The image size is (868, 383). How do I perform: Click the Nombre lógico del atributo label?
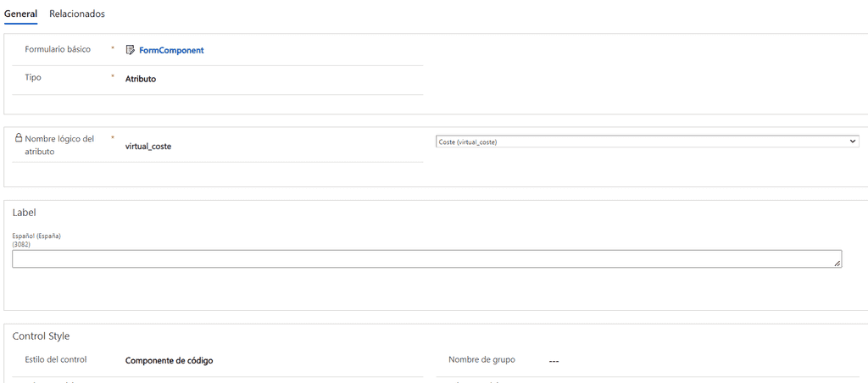(x=59, y=145)
